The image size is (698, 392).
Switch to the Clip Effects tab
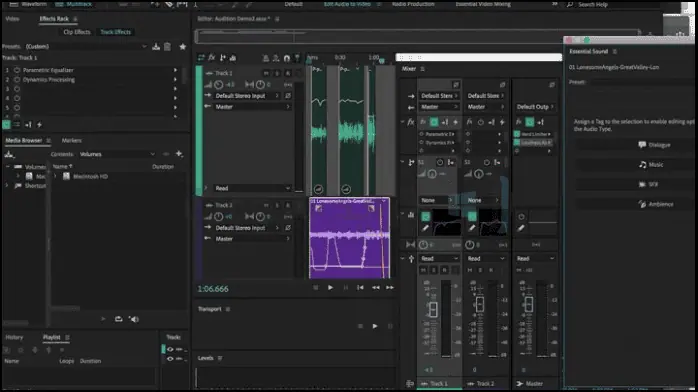(77, 32)
